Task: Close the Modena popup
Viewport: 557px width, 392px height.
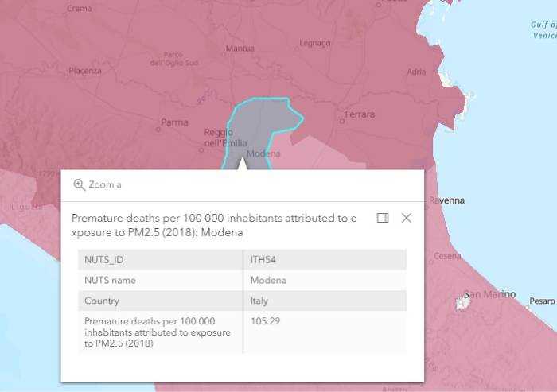Action: (407, 218)
